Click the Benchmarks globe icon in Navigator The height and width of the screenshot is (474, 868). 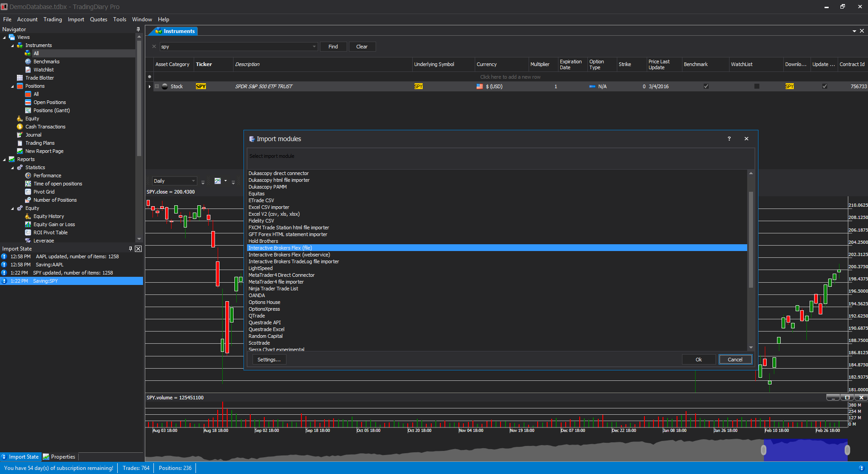point(28,62)
